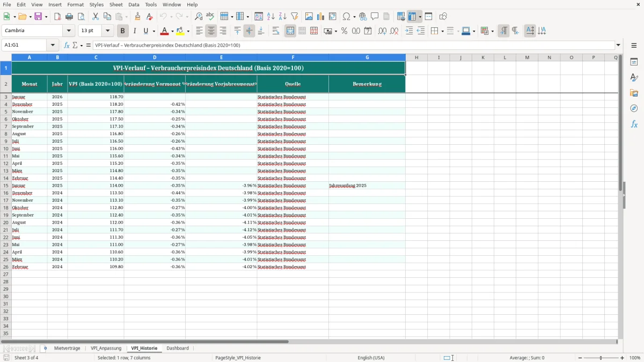Select the 'Jahresanfang 2025' cell

(367, 186)
